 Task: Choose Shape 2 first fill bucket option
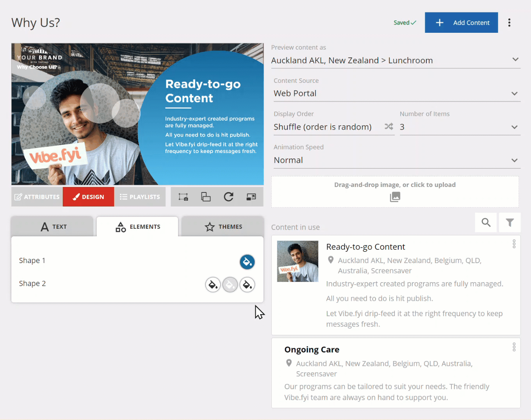click(x=213, y=285)
